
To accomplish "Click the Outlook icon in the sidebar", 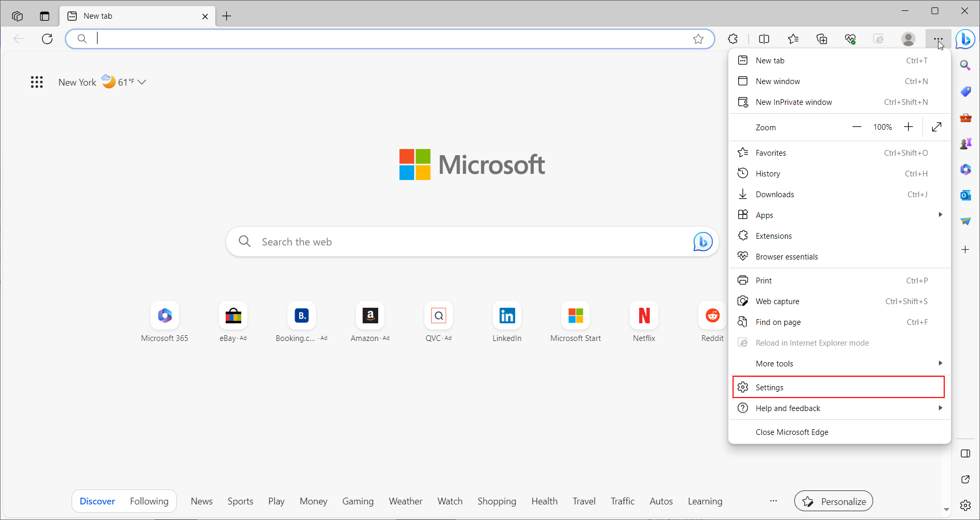I will 965,195.
